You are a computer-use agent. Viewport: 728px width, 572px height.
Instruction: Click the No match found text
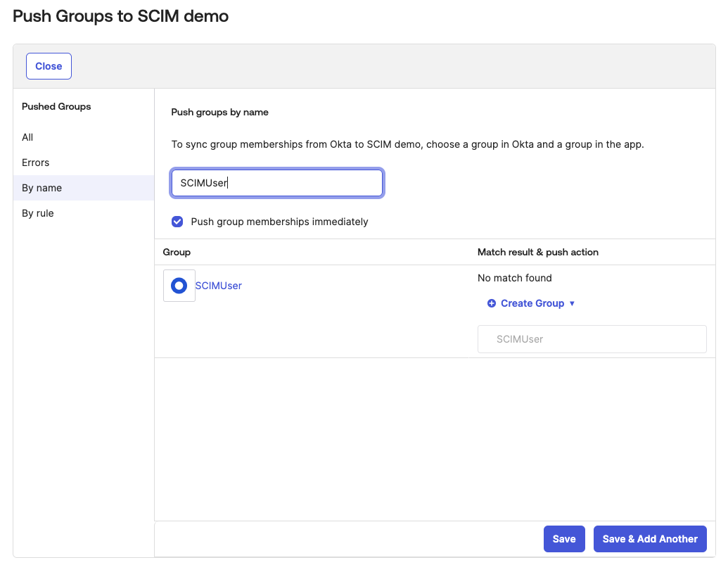tap(515, 278)
